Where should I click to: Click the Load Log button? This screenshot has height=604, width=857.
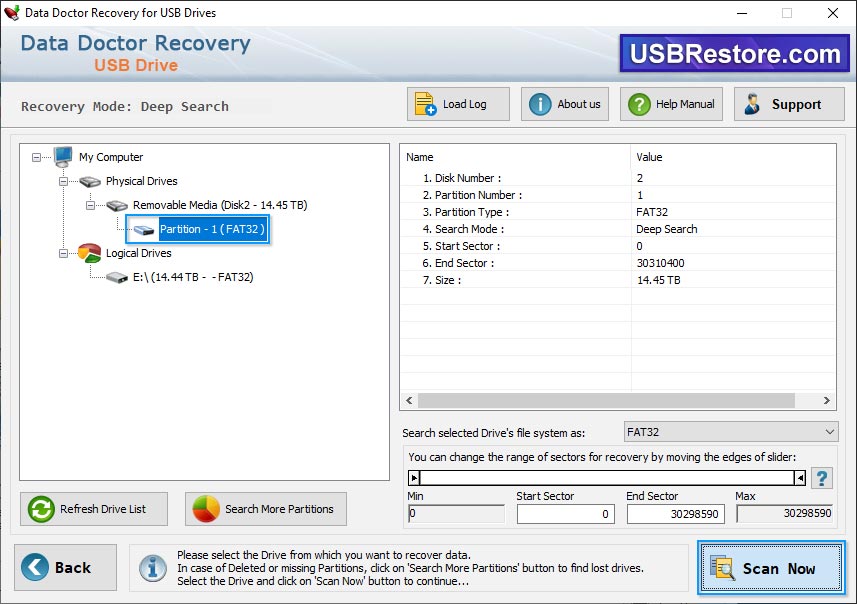click(x=458, y=104)
